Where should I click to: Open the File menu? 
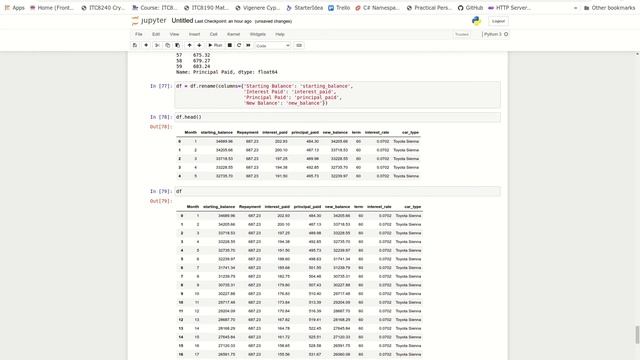click(x=139, y=34)
